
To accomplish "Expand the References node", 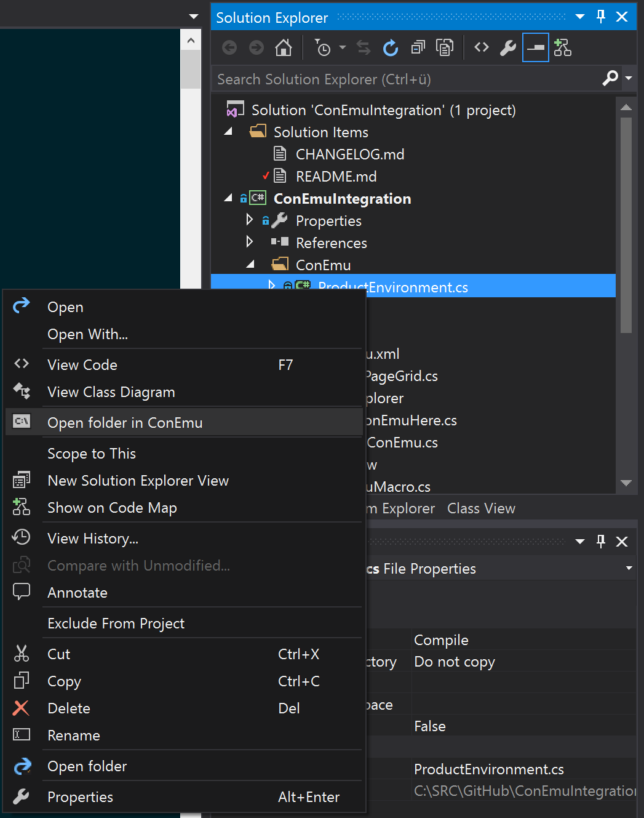I will pos(250,242).
